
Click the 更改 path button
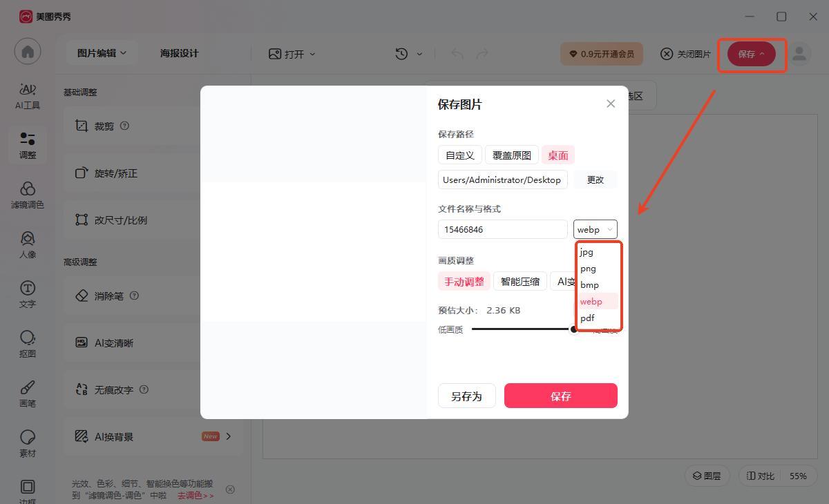595,180
